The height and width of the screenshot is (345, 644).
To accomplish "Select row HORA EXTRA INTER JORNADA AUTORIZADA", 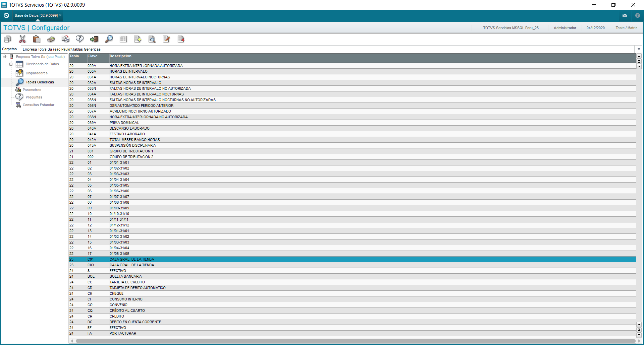I will 352,66.
